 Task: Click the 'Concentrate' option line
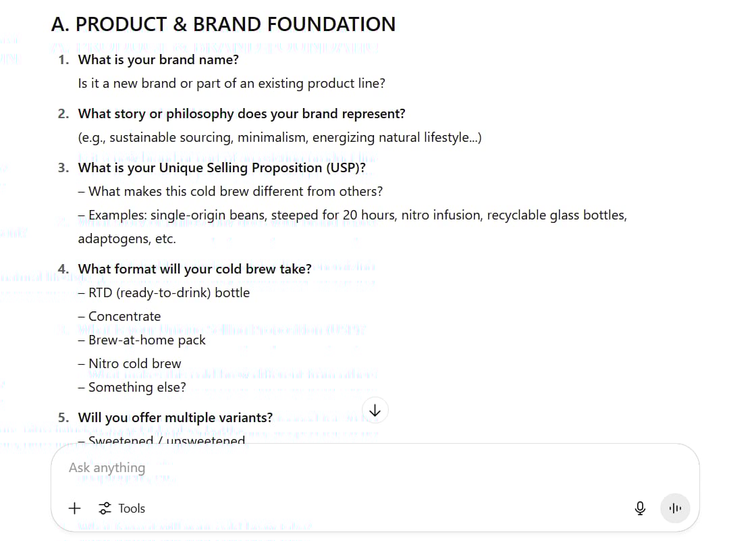click(119, 317)
